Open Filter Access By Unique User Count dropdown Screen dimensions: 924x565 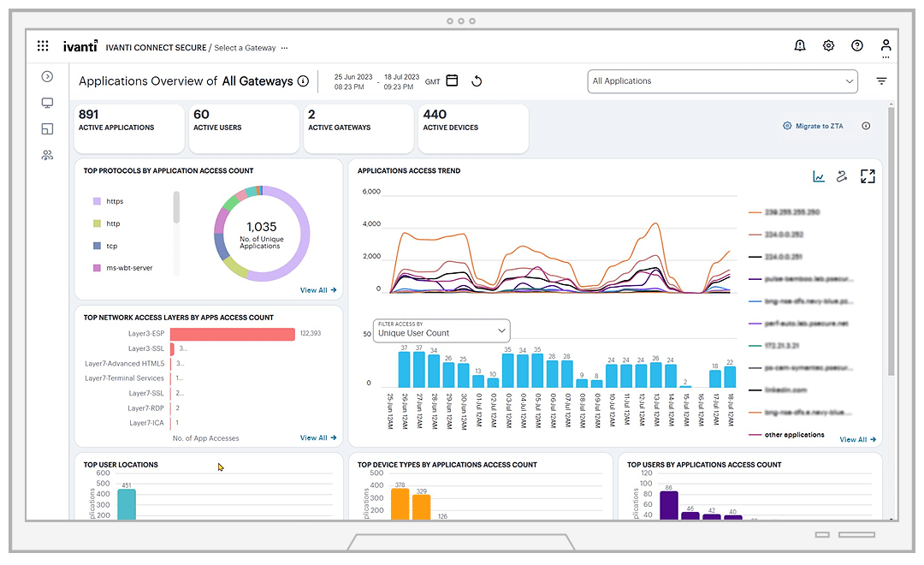441,330
